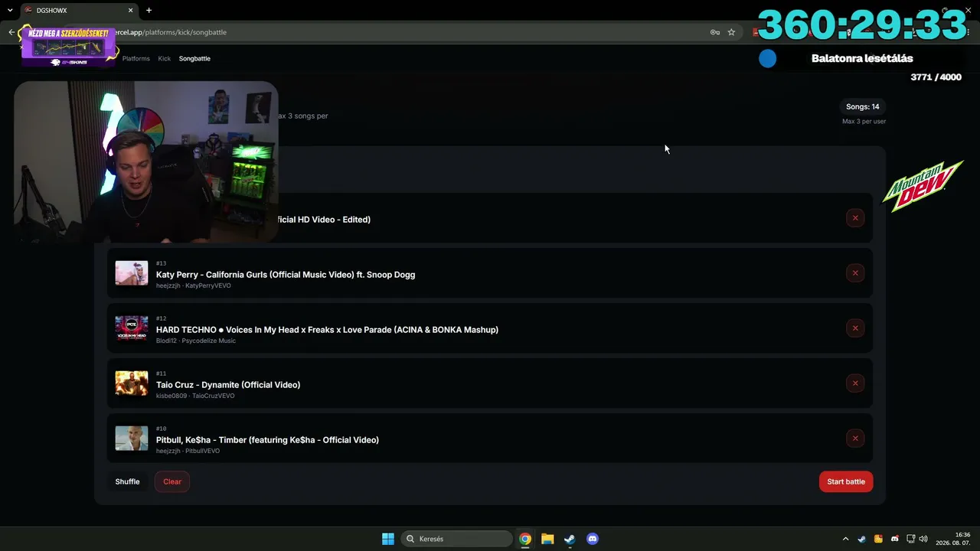This screenshot has width=980, height=551.
Task: Bookmark this page with star icon
Action: click(731, 32)
